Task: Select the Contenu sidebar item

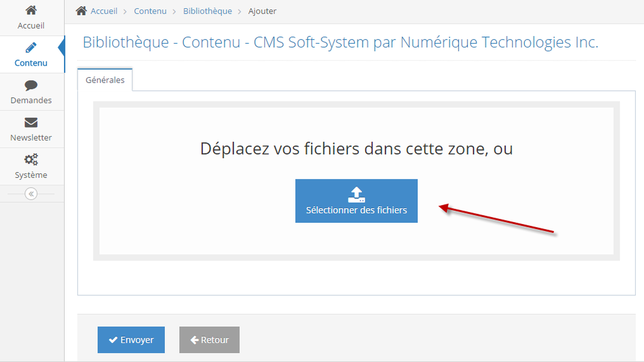Action: click(x=32, y=54)
